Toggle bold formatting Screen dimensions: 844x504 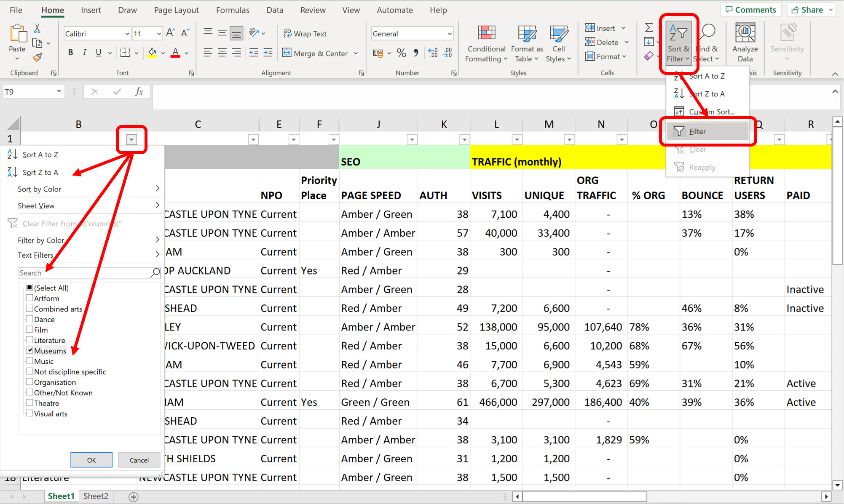pyautogui.click(x=70, y=52)
